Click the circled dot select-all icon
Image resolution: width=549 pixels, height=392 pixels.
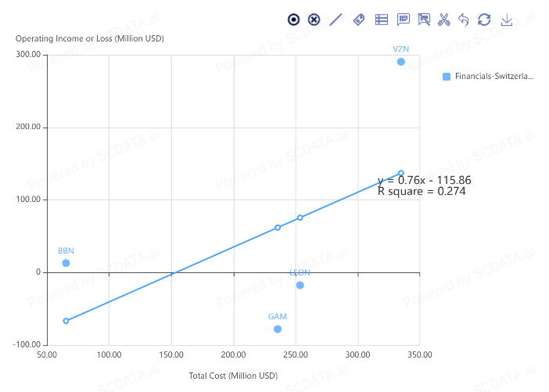[293, 20]
